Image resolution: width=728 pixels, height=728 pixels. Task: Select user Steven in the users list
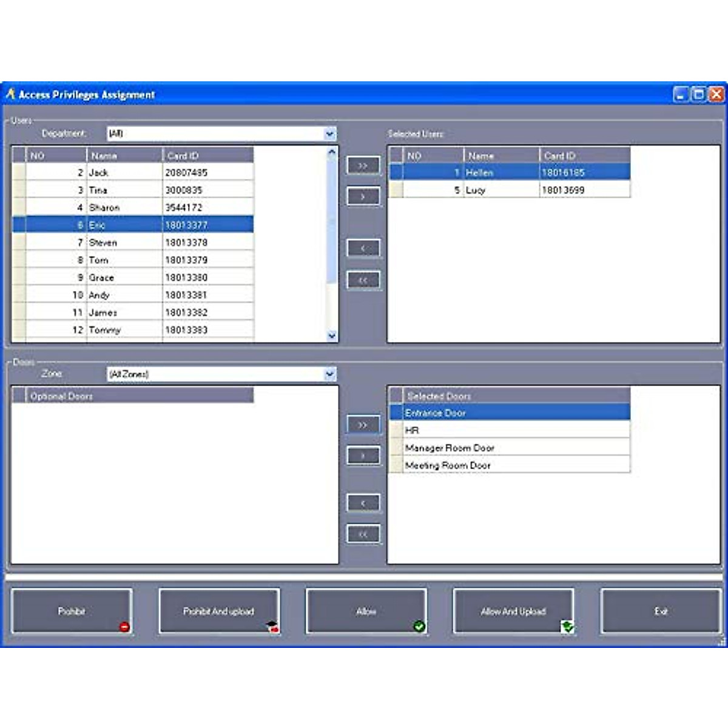pyautogui.click(x=103, y=243)
